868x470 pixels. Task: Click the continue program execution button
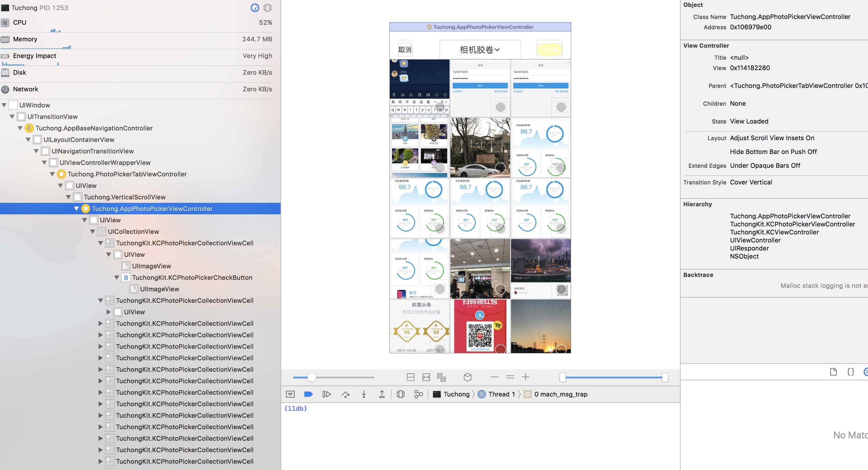327,394
